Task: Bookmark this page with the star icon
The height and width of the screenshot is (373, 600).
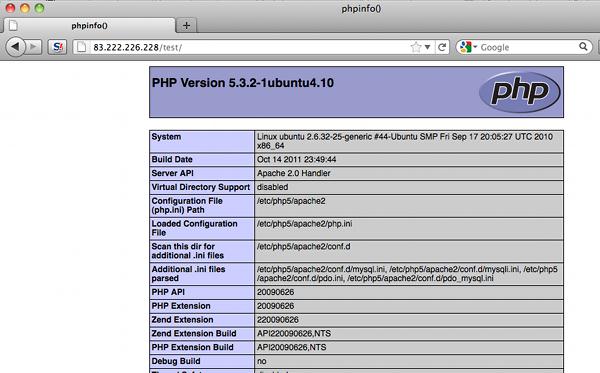Action: tap(416, 47)
